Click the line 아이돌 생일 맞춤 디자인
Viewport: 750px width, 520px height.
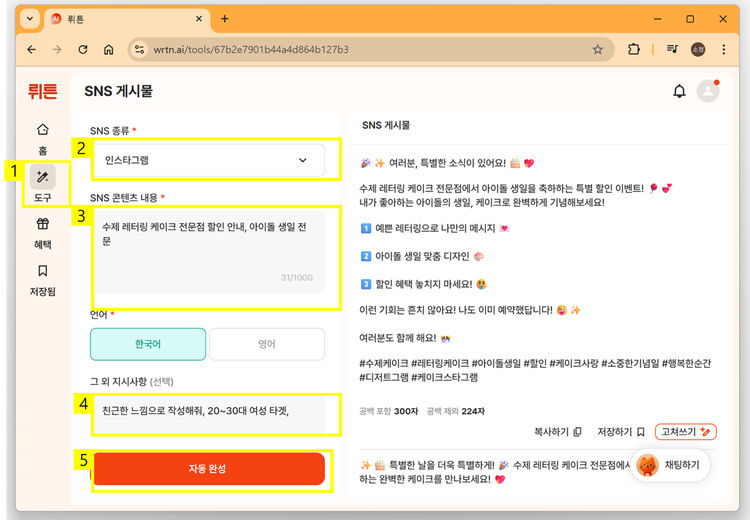422,256
